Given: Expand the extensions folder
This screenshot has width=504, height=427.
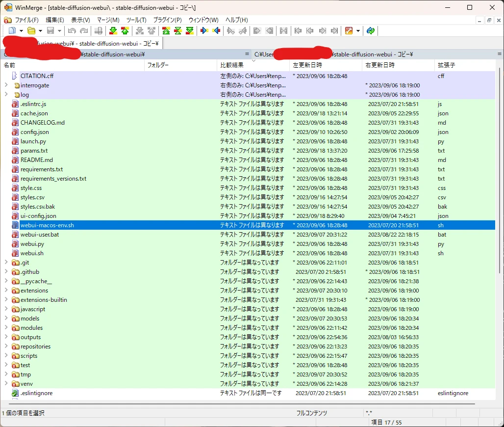Looking at the screenshot, I should [x=6, y=290].
